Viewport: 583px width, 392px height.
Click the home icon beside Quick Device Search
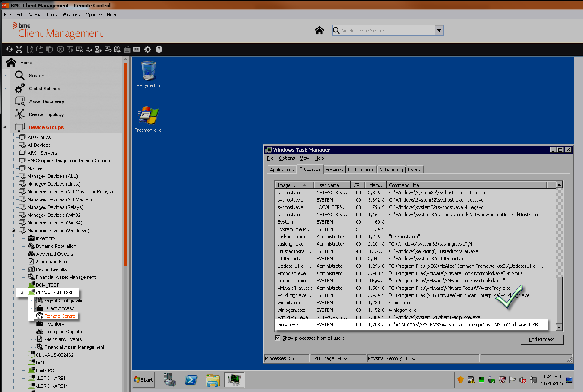pyautogui.click(x=319, y=30)
